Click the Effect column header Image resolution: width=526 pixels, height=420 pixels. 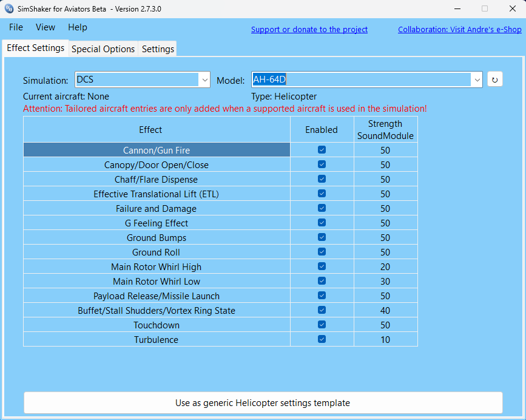click(157, 129)
